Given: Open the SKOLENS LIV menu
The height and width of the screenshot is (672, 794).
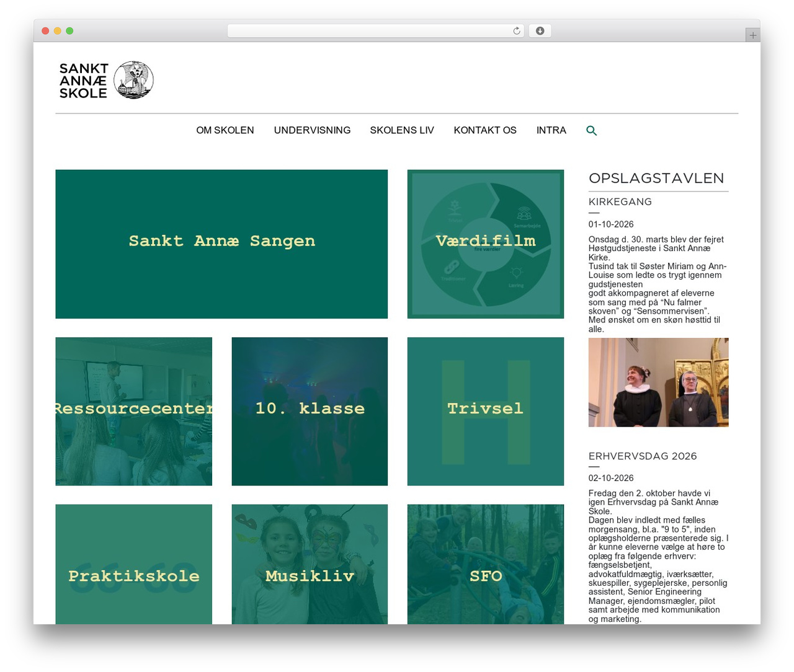Looking at the screenshot, I should tap(402, 130).
